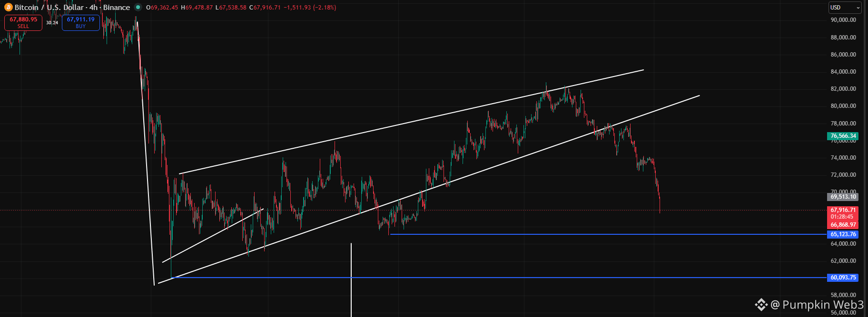This screenshot has height=317, width=868.
Task: Click the 58,000.00 price scale label
Action: [843, 295]
